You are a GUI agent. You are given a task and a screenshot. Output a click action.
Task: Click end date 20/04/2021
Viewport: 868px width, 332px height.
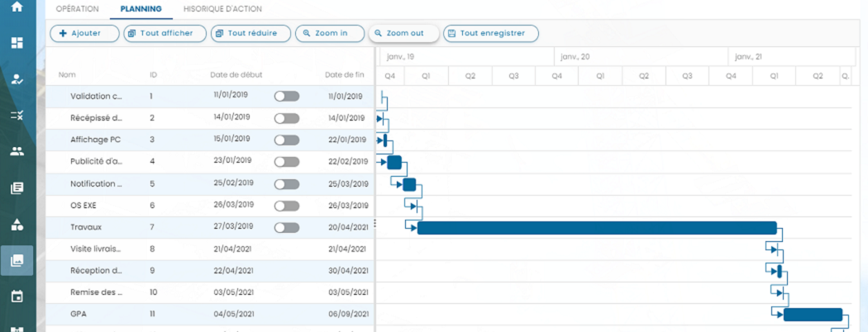coord(348,227)
